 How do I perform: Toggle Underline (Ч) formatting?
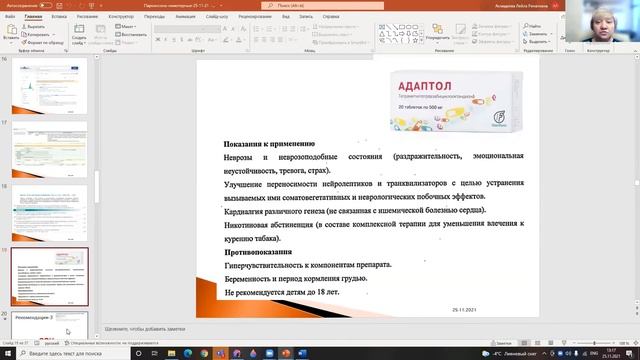pos(174,40)
